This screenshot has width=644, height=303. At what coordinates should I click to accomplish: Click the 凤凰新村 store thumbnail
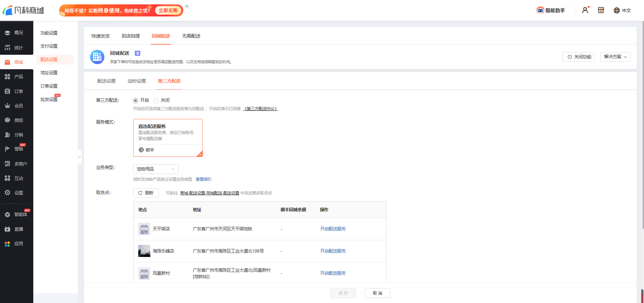tap(144, 273)
